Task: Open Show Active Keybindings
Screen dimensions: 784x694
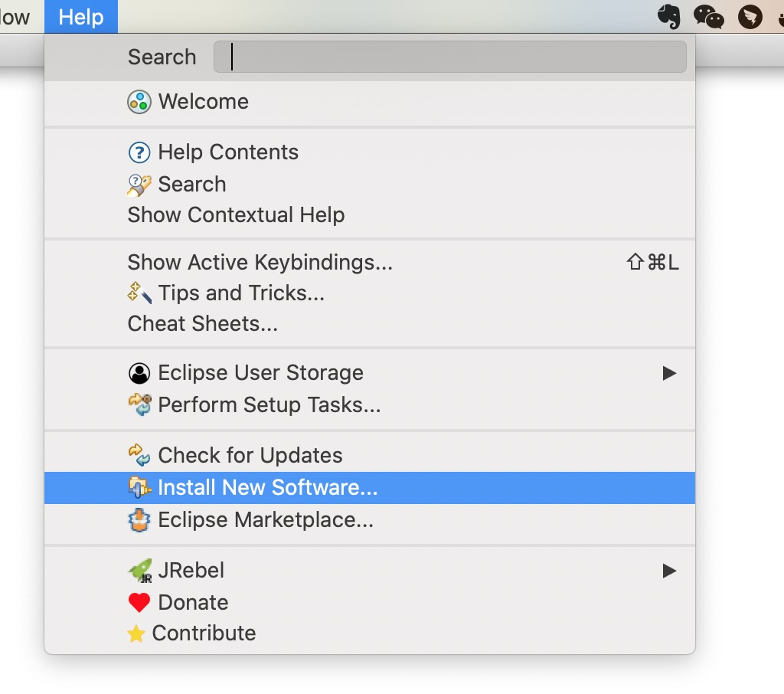Action: click(260, 263)
